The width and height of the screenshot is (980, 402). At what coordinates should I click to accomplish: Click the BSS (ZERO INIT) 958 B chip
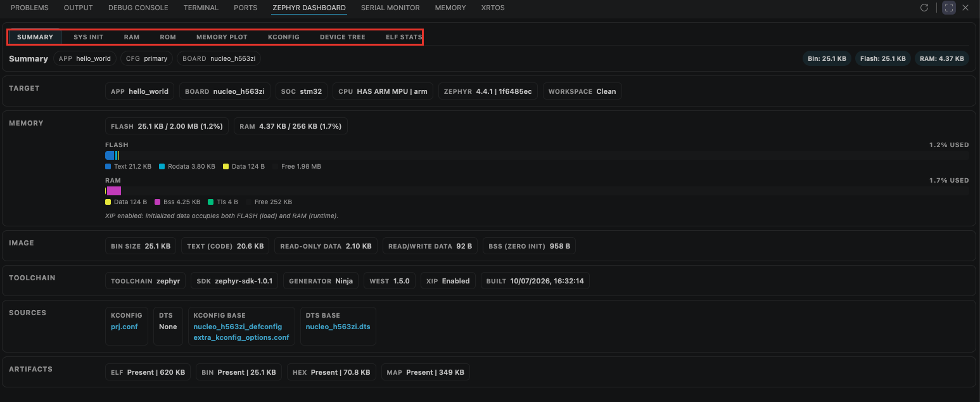point(529,246)
